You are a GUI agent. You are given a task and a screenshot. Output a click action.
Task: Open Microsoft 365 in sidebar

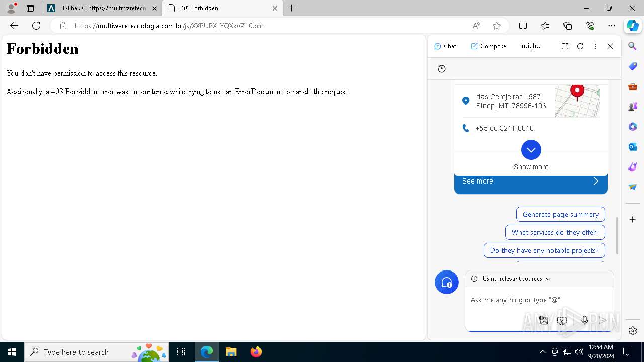(x=633, y=127)
